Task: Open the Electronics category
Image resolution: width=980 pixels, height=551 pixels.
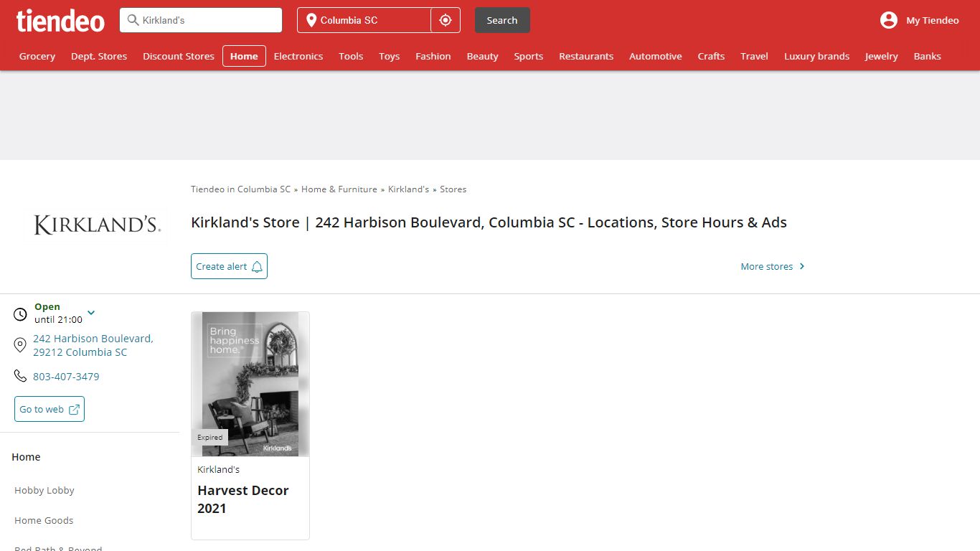Action: pyautogui.click(x=298, y=56)
